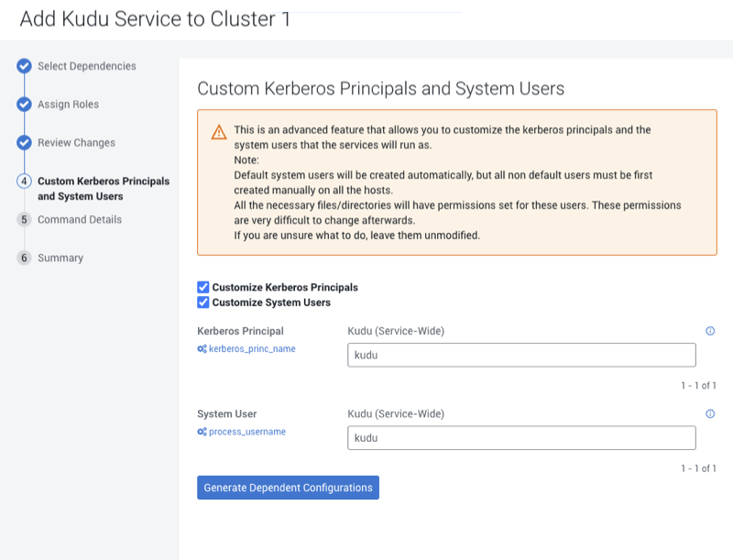Click the step 5 Command Details number icon
Image resolution: width=733 pixels, height=560 pixels.
point(25,220)
